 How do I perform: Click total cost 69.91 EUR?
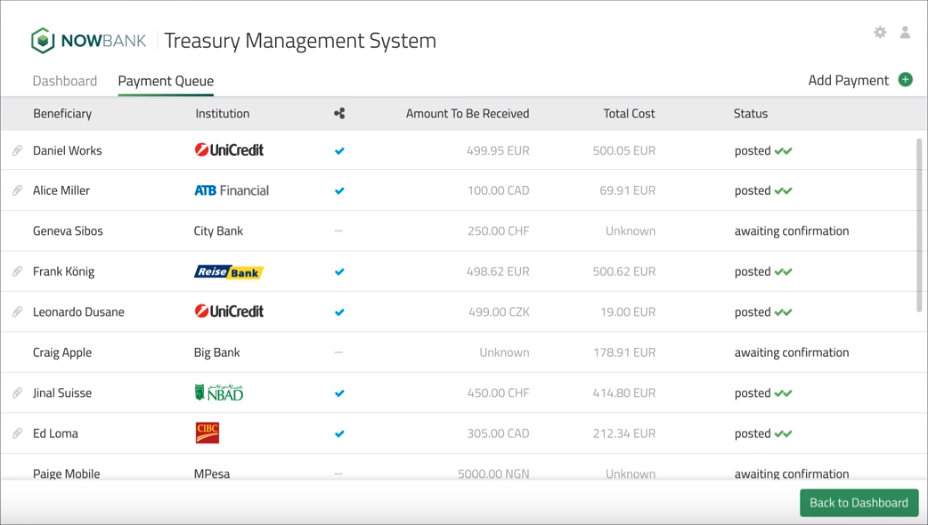click(x=627, y=191)
